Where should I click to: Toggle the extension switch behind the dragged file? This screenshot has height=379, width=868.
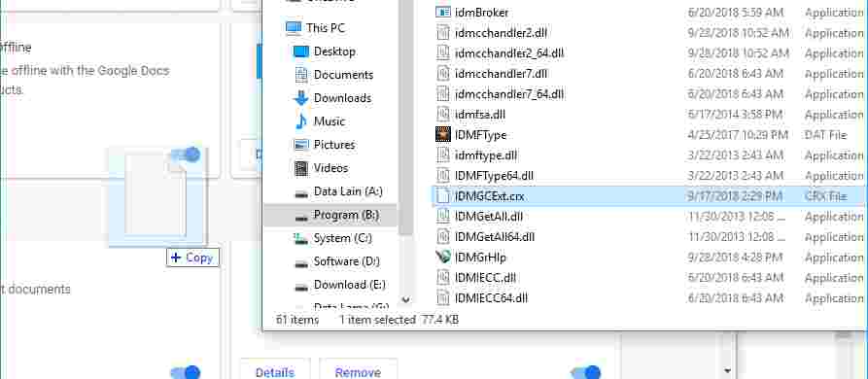(x=185, y=155)
